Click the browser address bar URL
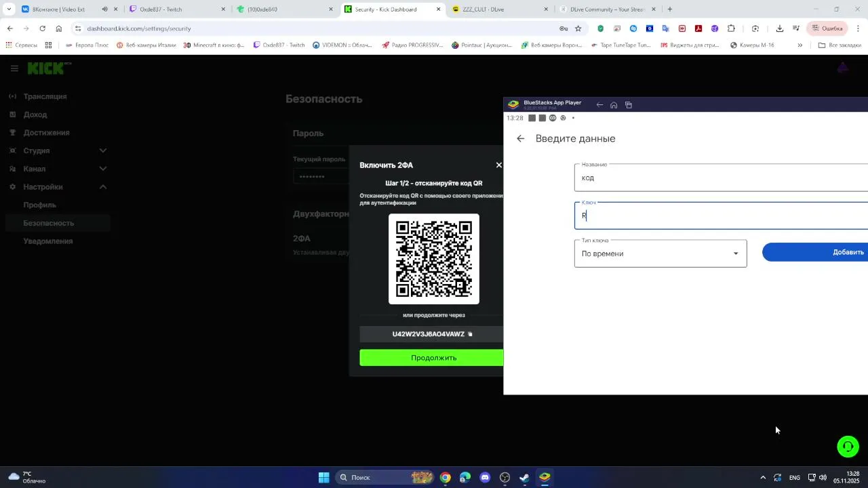 (x=139, y=28)
